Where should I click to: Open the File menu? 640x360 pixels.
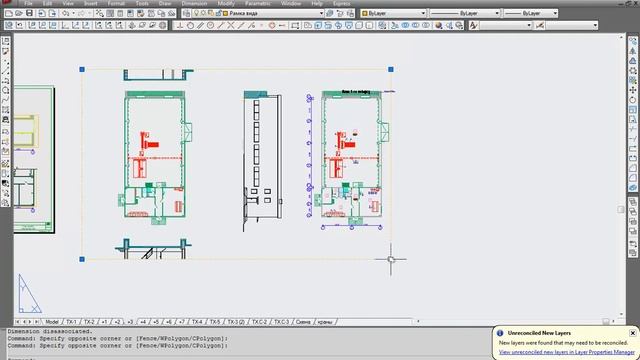[28, 3]
